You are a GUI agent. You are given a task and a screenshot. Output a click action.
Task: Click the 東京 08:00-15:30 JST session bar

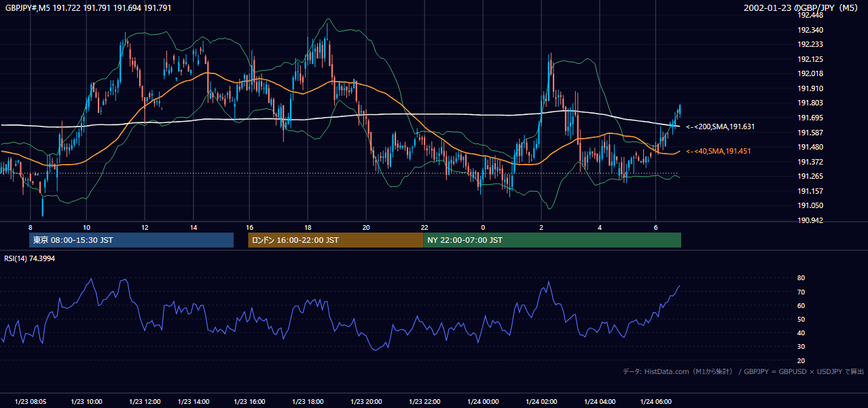132,240
